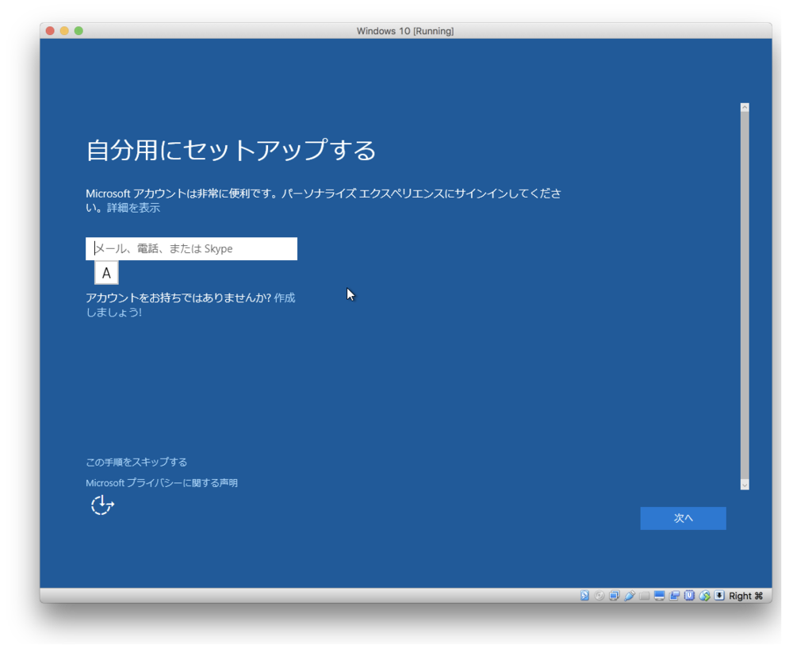
Task: Open the USB devices status icon
Action: pyautogui.click(x=629, y=596)
